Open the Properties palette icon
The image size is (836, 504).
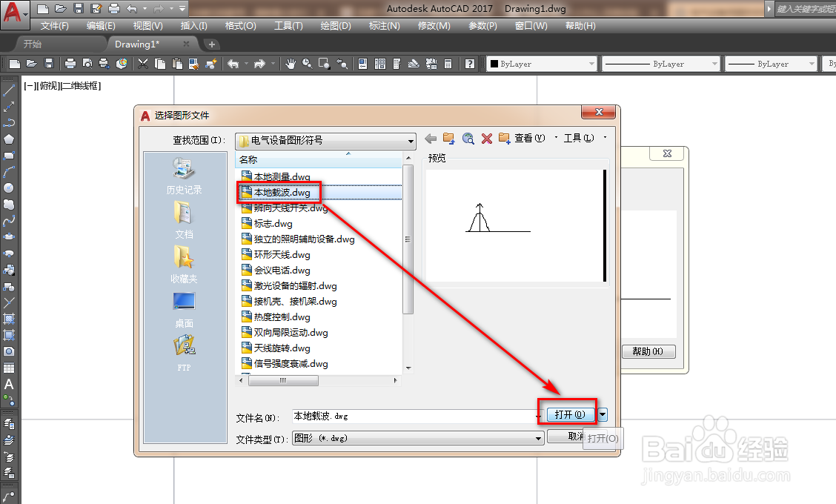(x=362, y=64)
